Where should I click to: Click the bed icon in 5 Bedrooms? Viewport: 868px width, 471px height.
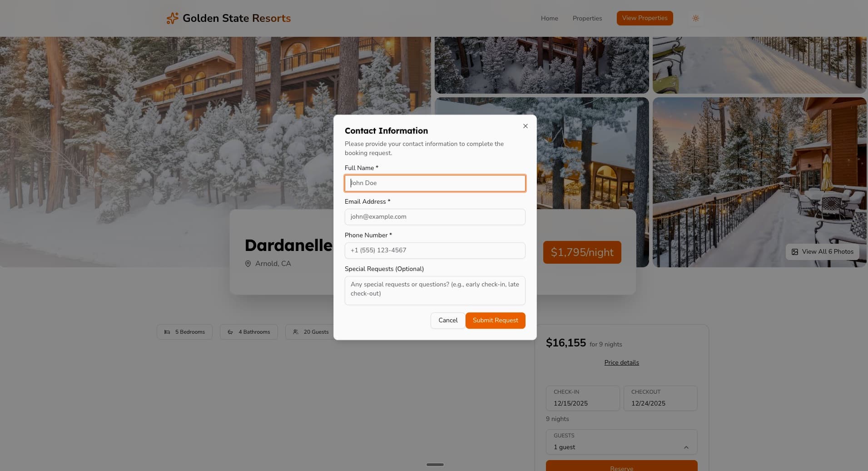coord(167,332)
